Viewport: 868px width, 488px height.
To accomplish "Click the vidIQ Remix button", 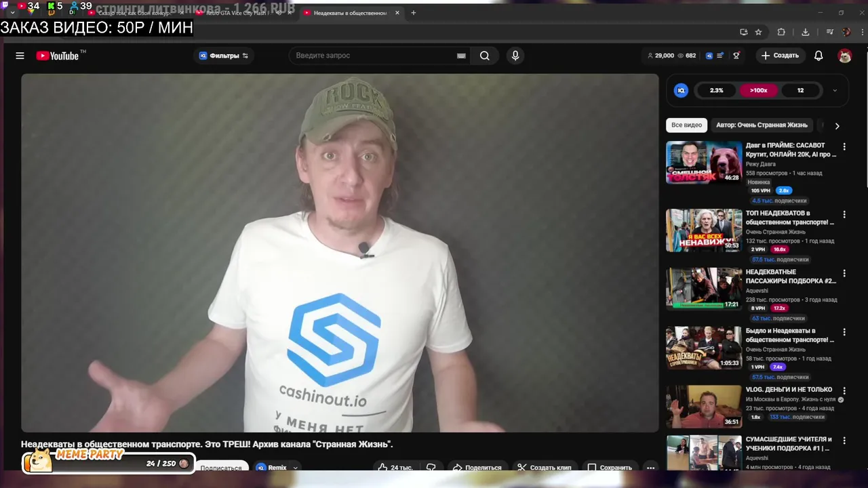I will tap(271, 468).
